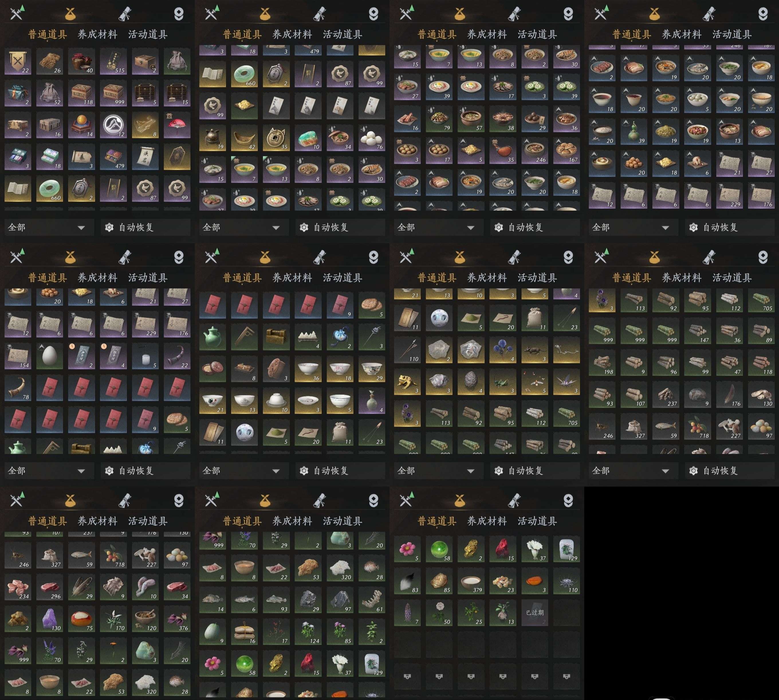Open the 全部 filter dropdown in the top-left panel
The height and width of the screenshot is (700, 779).
(49, 227)
